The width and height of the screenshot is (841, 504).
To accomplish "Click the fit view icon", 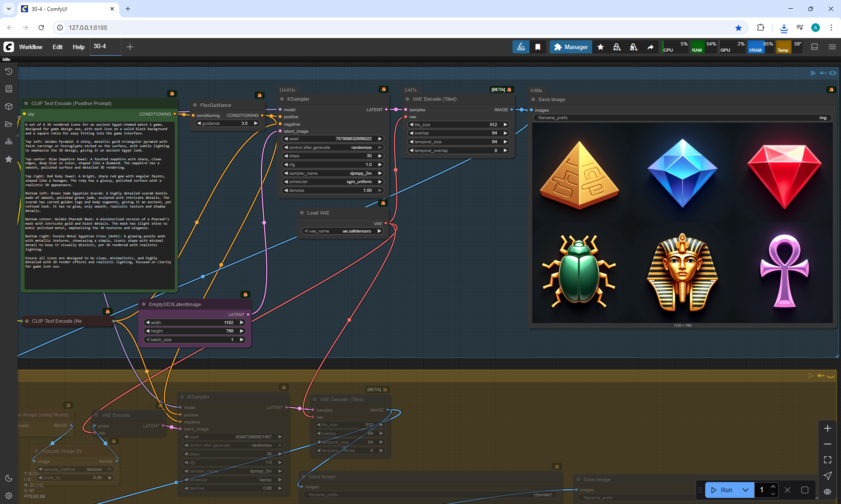I will (827, 460).
